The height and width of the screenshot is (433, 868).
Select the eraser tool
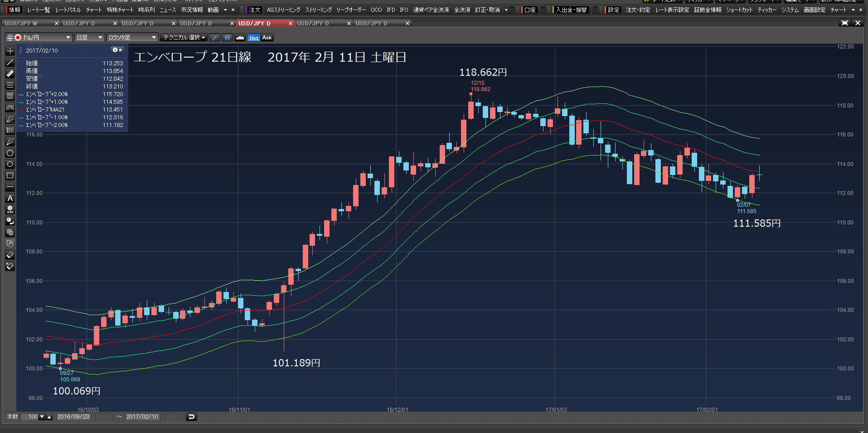tap(10, 255)
